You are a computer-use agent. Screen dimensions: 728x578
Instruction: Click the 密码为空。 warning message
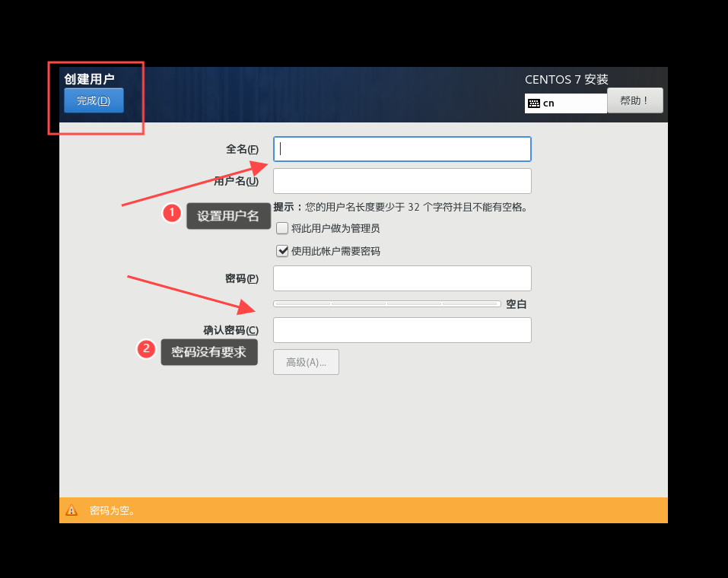coord(113,510)
